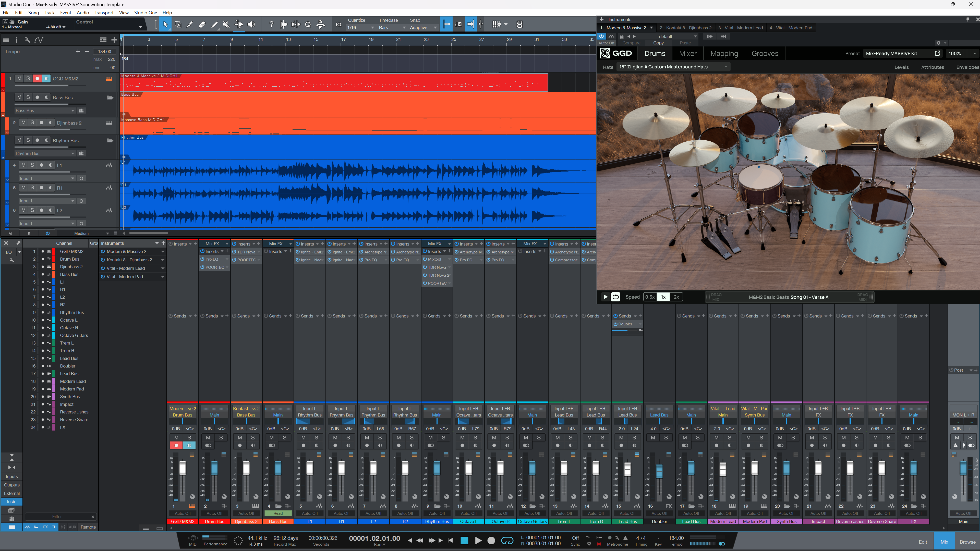Select the Listen speaker tool
The width and height of the screenshot is (980, 551).
pyautogui.click(x=251, y=24)
